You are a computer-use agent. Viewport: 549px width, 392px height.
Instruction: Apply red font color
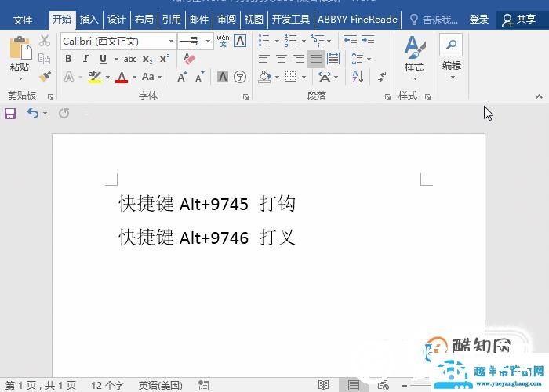[x=122, y=77]
